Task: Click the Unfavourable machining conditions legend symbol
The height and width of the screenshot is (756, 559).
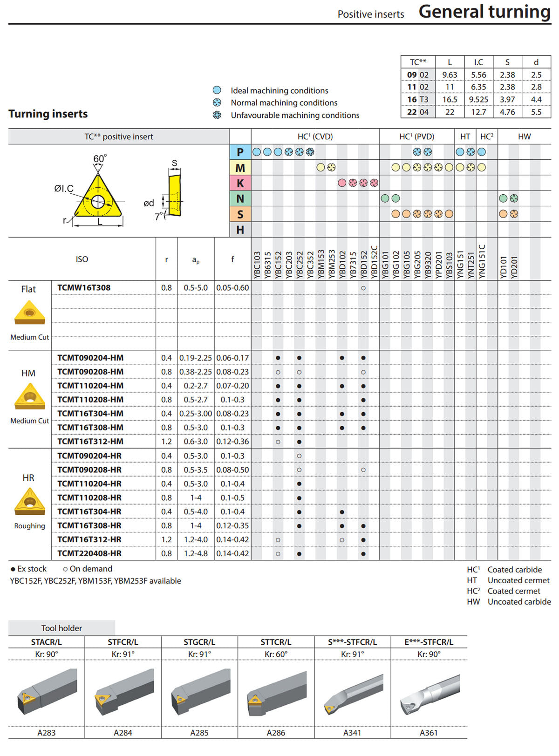Action: 217,115
